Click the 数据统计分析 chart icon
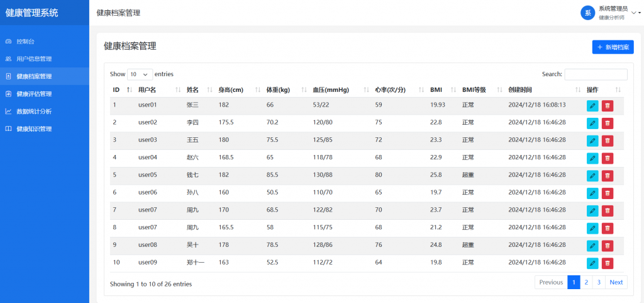644x303 pixels. (x=8, y=111)
